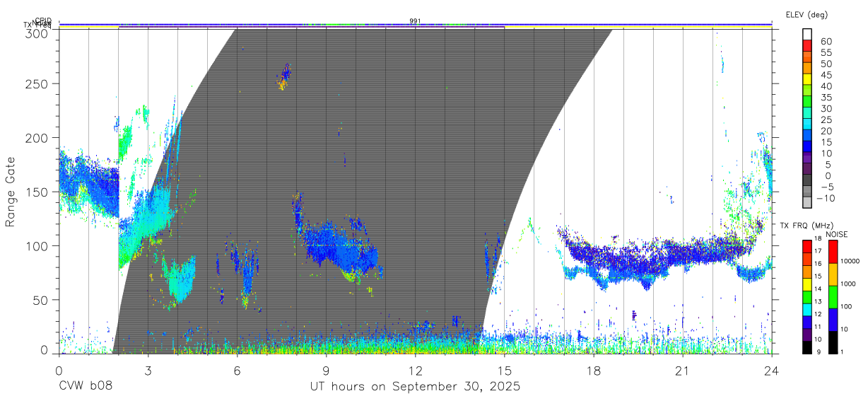Click the red swatch in ELEV color bar
The image size is (868, 401).
click(807, 46)
